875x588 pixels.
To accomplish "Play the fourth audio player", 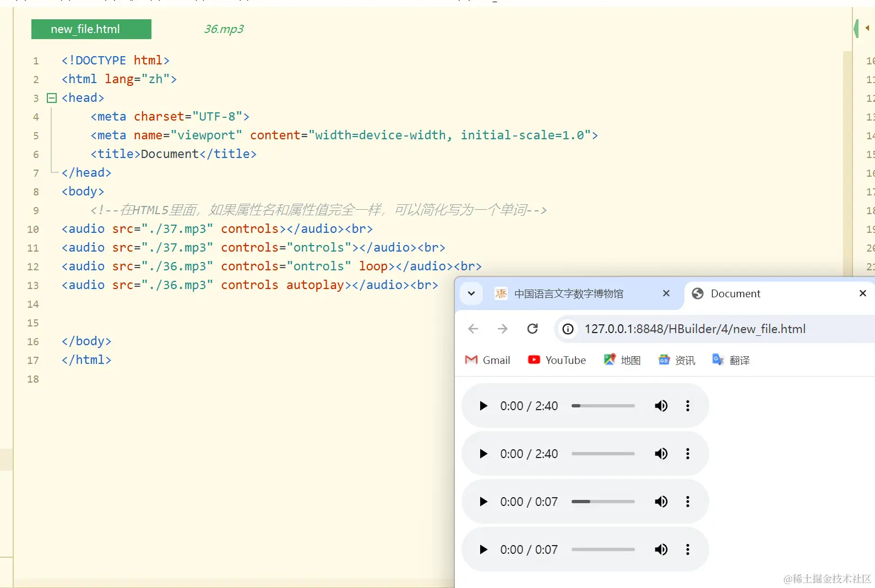I will point(483,549).
